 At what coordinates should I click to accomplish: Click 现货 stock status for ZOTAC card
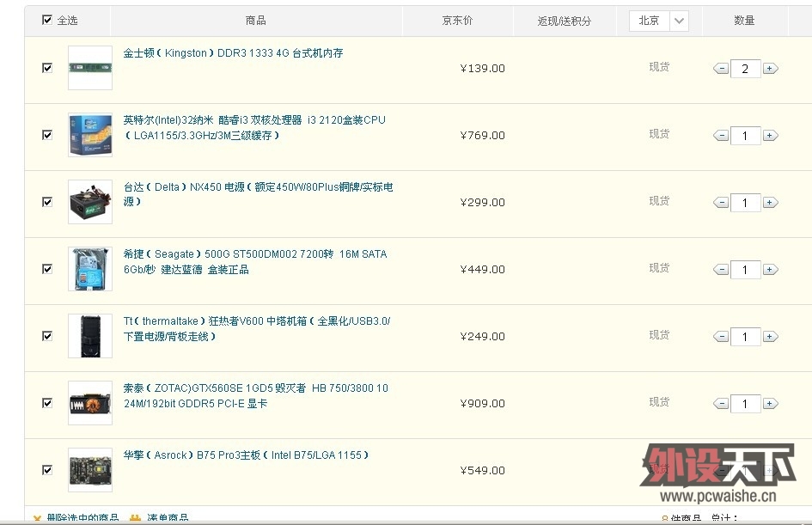pyautogui.click(x=659, y=402)
